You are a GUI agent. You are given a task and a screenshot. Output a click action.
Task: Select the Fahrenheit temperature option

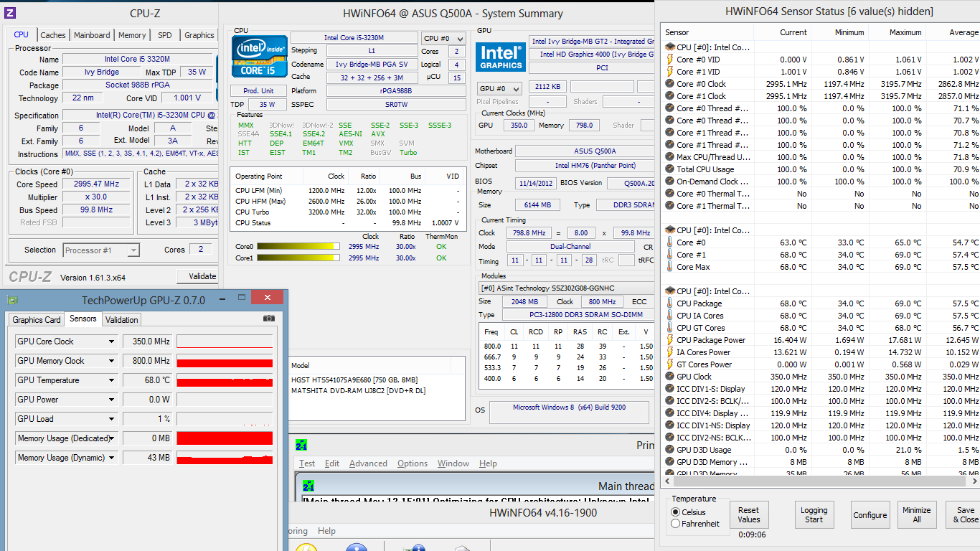pyautogui.click(x=675, y=524)
